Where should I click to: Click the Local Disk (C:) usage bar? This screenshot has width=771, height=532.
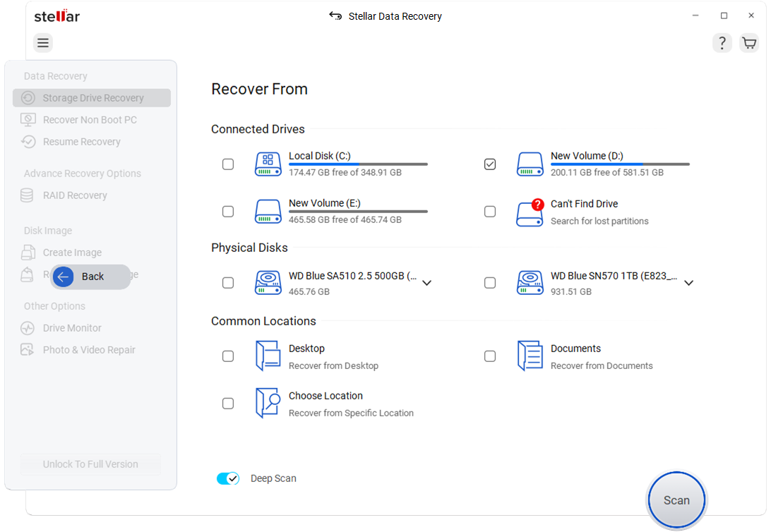358,164
